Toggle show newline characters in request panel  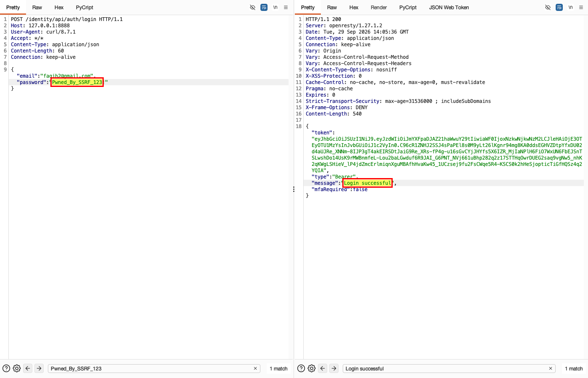[x=275, y=7]
